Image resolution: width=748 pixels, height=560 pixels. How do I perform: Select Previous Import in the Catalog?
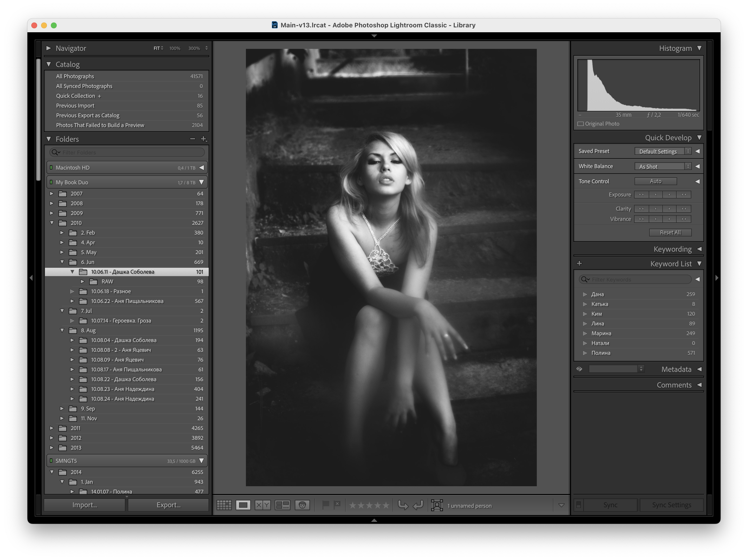click(127, 106)
